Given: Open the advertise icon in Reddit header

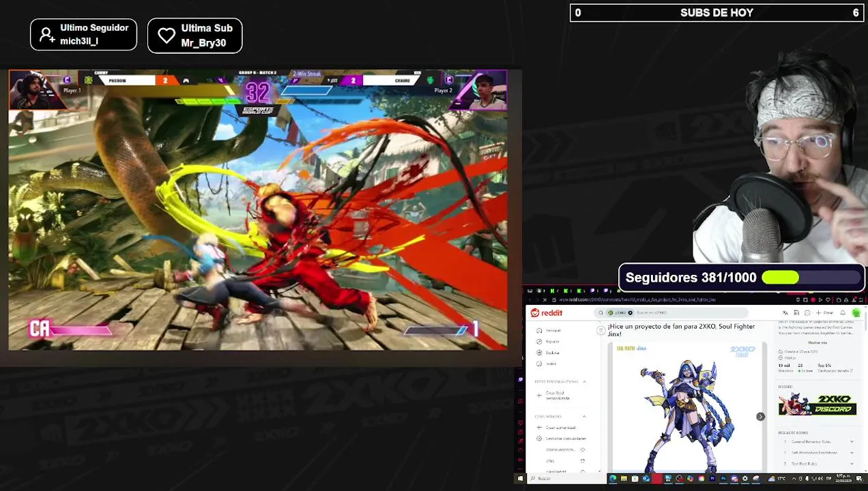Looking at the screenshot, I should pyautogui.click(x=796, y=313).
